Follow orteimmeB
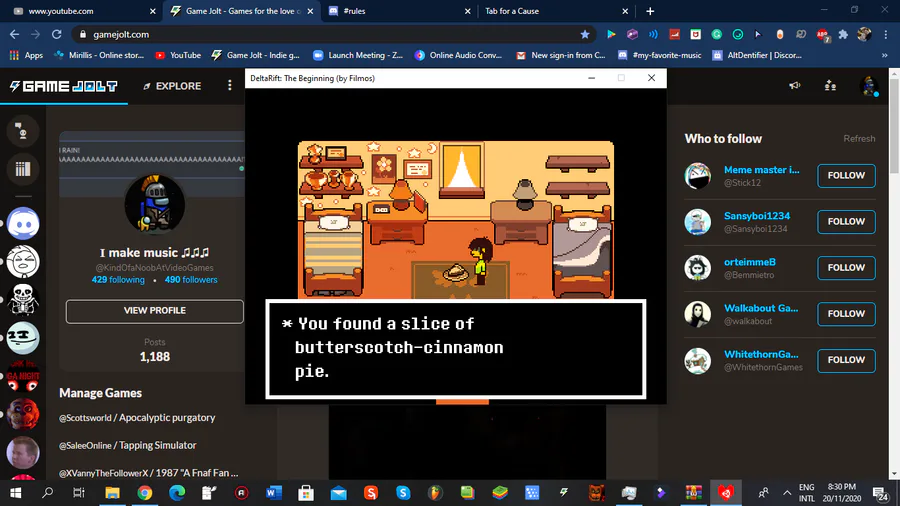900x506 pixels. point(846,268)
